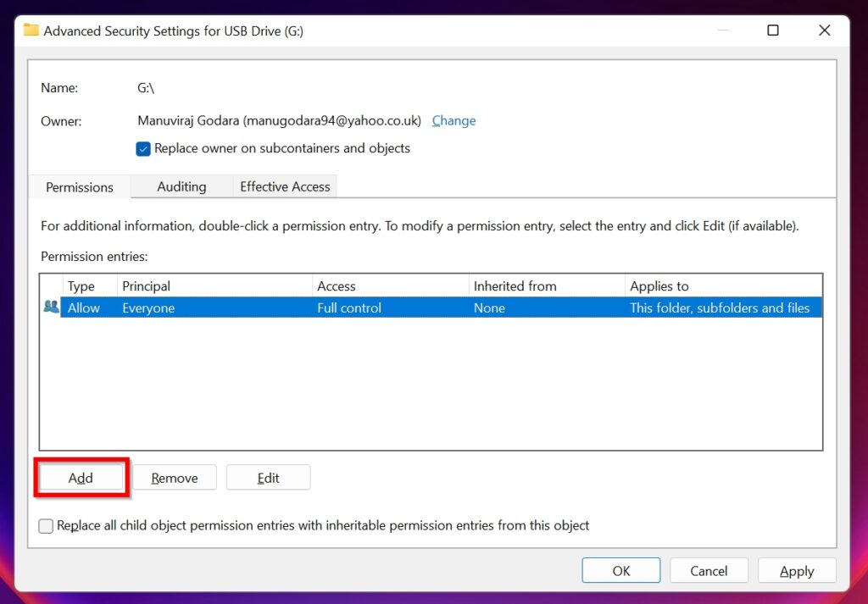Select the Permissions tab
The width and height of the screenshot is (868, 604).
point(79,186)
